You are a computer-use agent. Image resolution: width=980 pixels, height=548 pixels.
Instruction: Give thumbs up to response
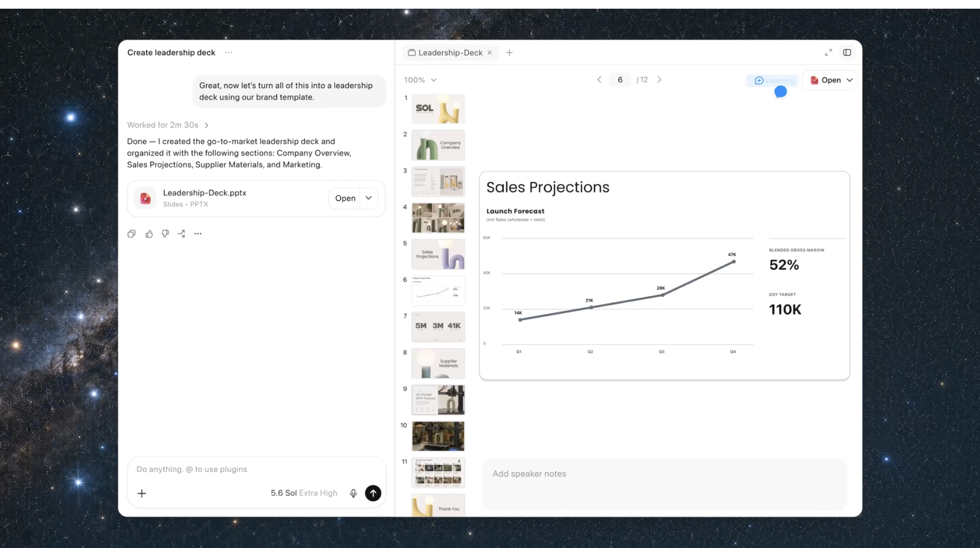[149, 233]
